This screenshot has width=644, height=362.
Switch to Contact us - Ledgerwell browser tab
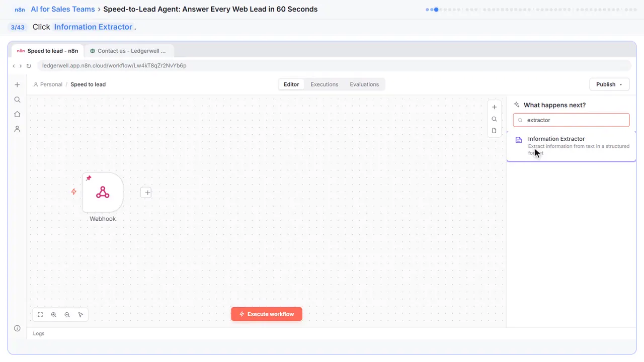point(129,51)
